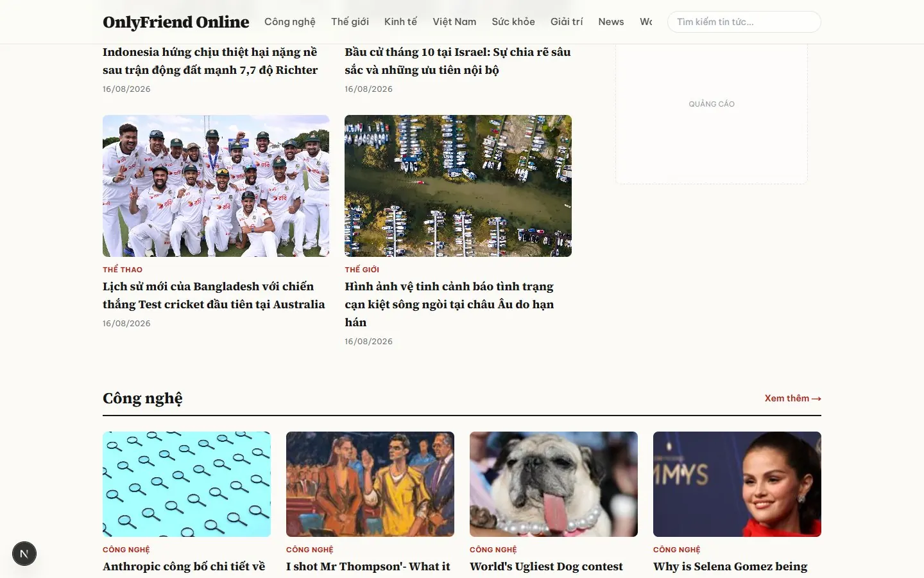Open the Bangladesh cricket team photo thumbnail
Image resolution: width=924 pixels, height=578 pixels.
tap(216, 186)
